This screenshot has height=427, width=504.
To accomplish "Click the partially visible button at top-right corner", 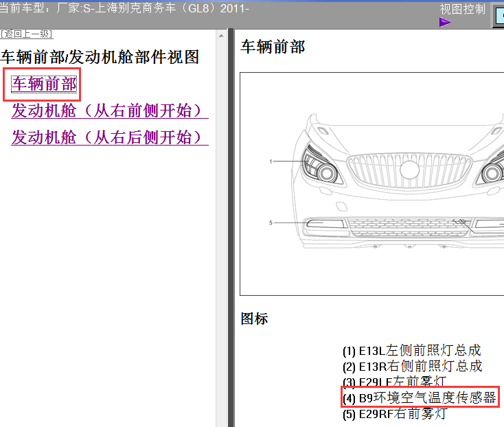I will pyautogui.click(x=499, y=16).
